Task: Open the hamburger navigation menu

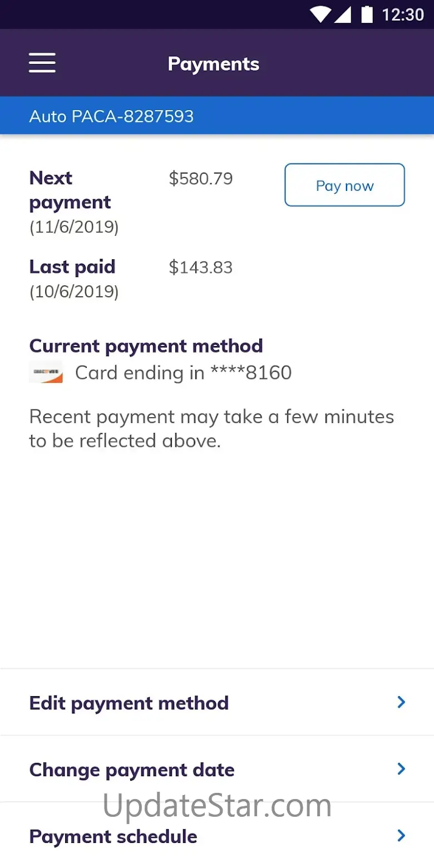Action: pos(42,63)
